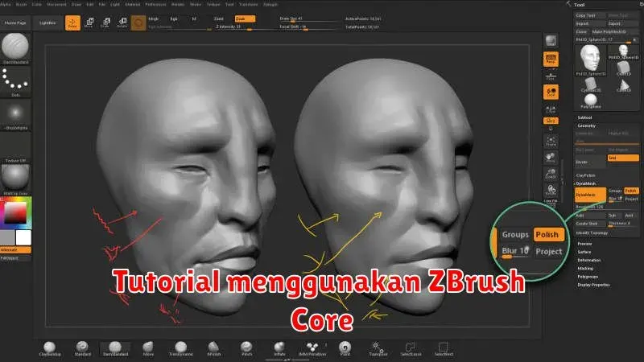Toggle the Zsub sculpt mode
Image resolution: width=644 pixels, height=362 pixels.
tap(245, 19)
